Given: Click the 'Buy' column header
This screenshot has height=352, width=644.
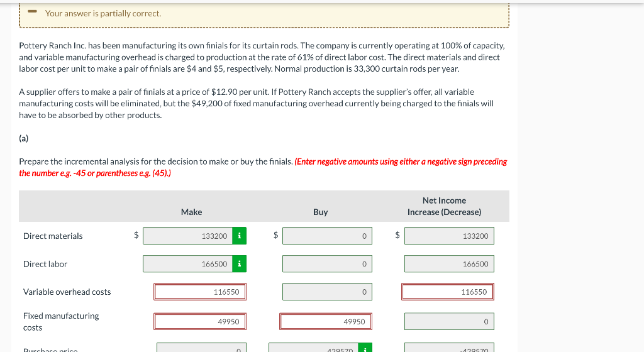Looking at the screenshot, I should tap(320, 212).
